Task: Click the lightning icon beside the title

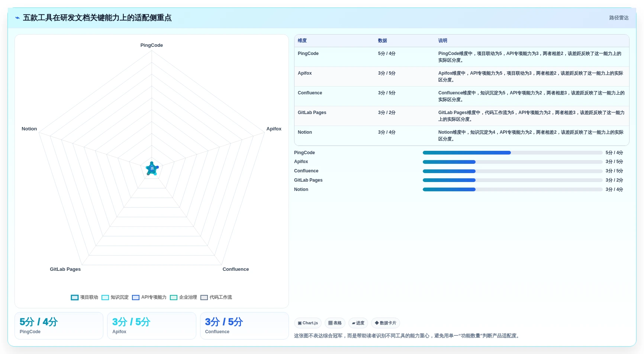Action: [17, 18]
